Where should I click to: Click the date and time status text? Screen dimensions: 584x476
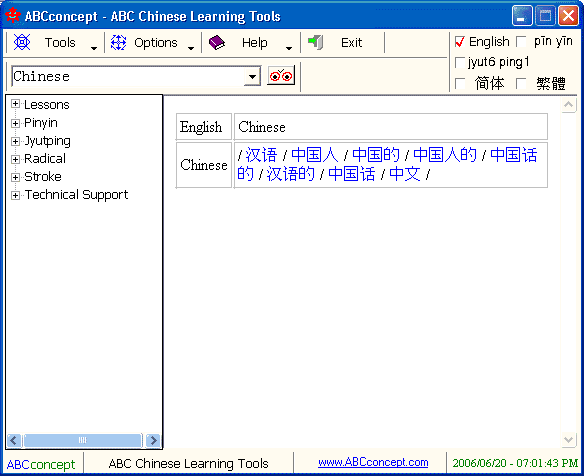(x=515, y=463)
